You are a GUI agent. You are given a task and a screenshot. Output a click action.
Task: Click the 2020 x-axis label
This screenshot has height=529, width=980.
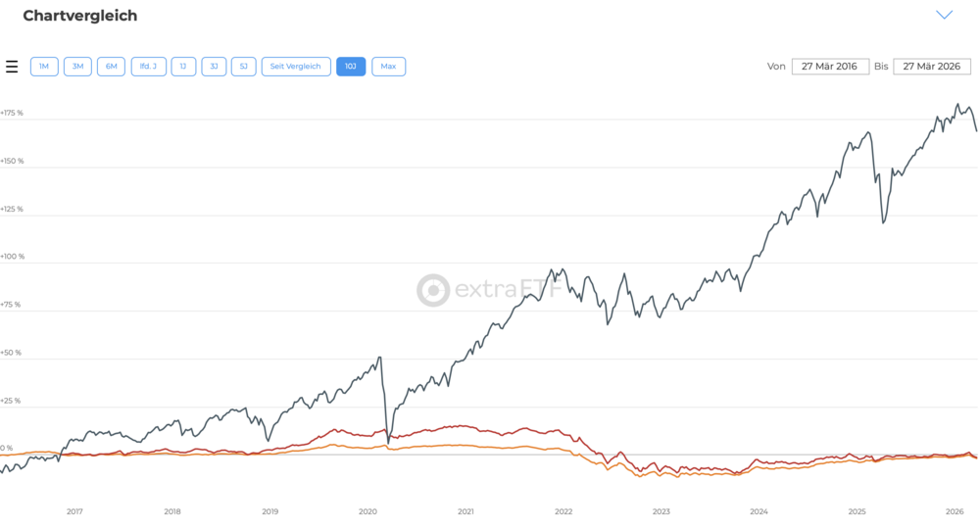[x=367, y=511]
